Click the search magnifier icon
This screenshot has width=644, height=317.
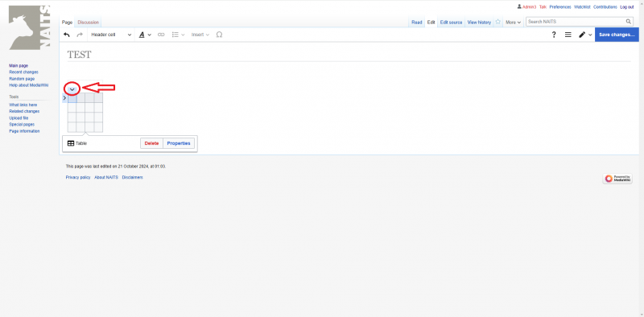point(629,22)
